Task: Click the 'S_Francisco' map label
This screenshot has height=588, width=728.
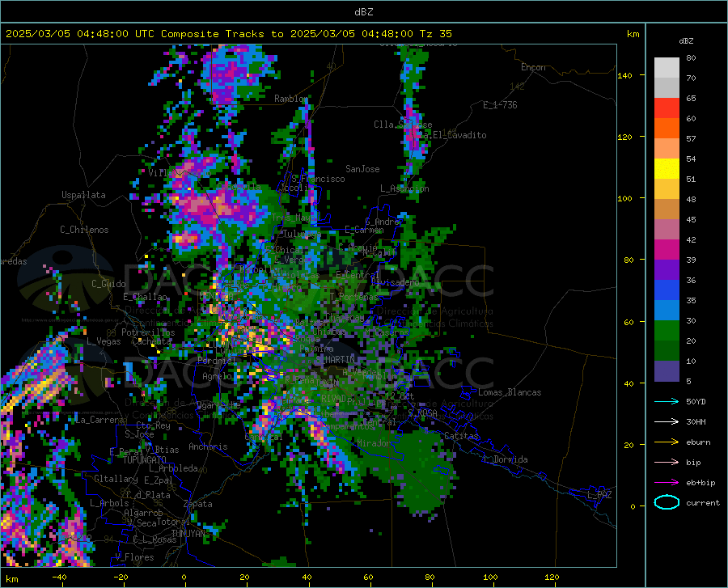Action: coord(318,179)
